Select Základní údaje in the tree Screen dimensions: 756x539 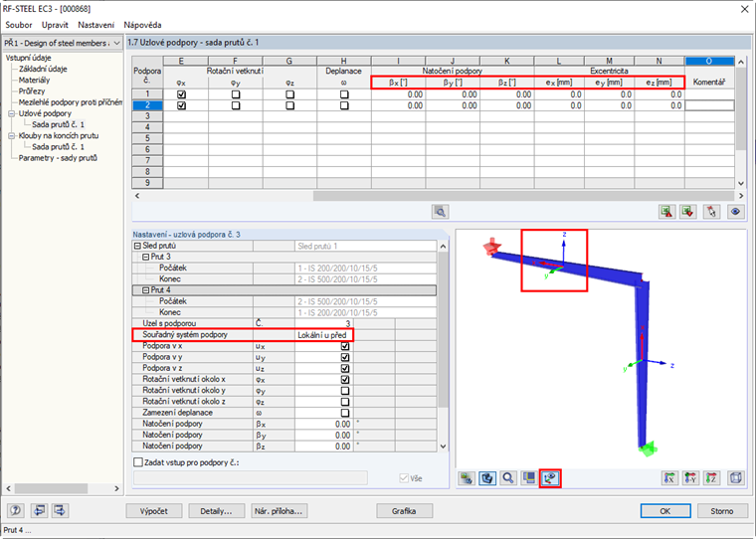(43, 69)
